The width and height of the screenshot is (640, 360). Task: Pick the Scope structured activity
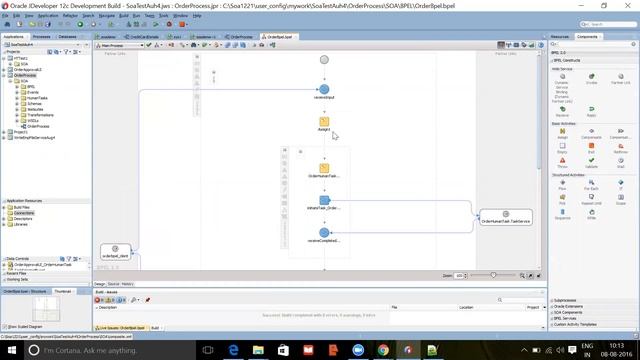tap(620, 200)
